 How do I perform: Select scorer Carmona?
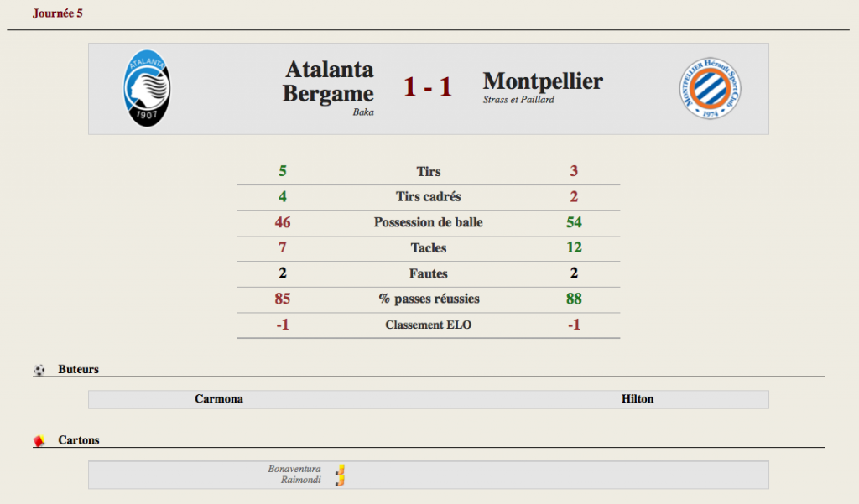tap(219, 399)
